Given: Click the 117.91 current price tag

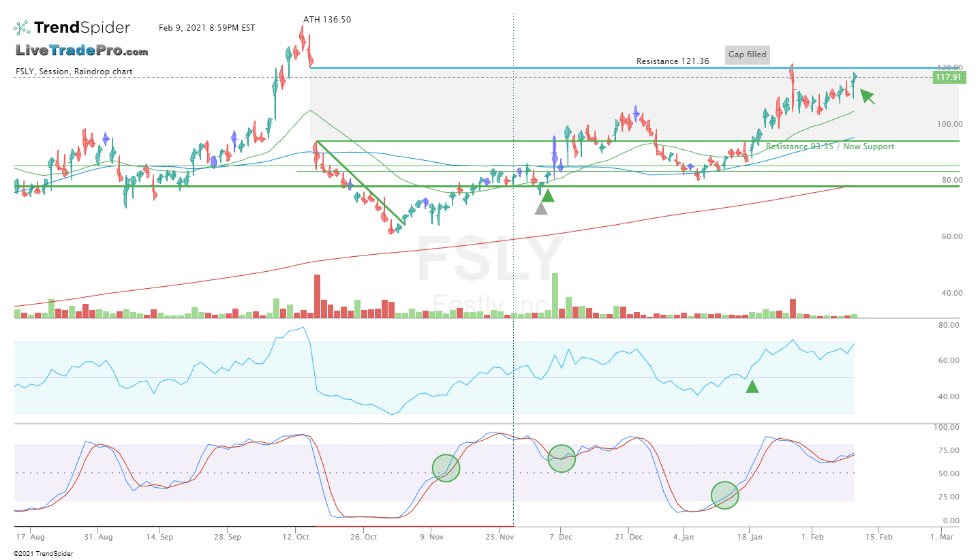Looking at the screenshot, I should pyautogui.click(x=948, y=78).
